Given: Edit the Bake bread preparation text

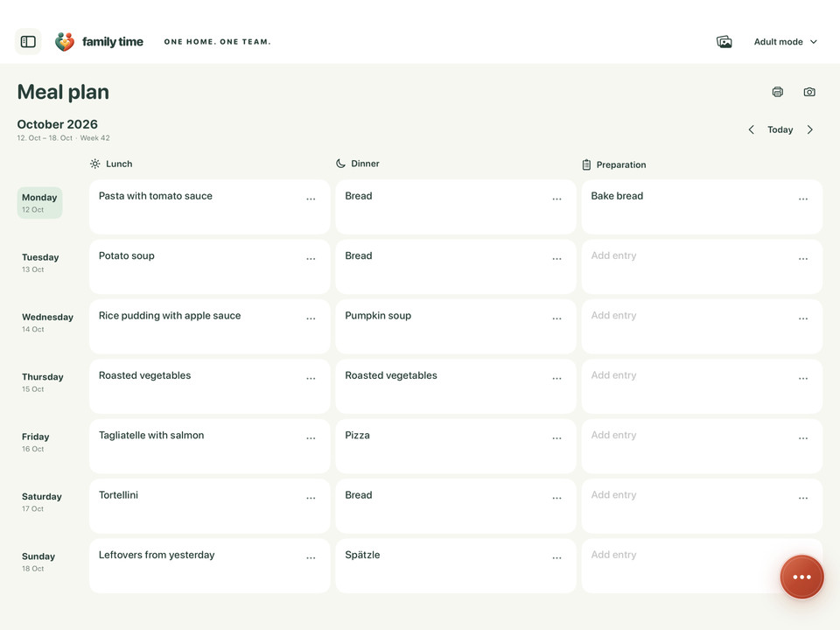Looking at the screenshot, I should pos(617,196).
